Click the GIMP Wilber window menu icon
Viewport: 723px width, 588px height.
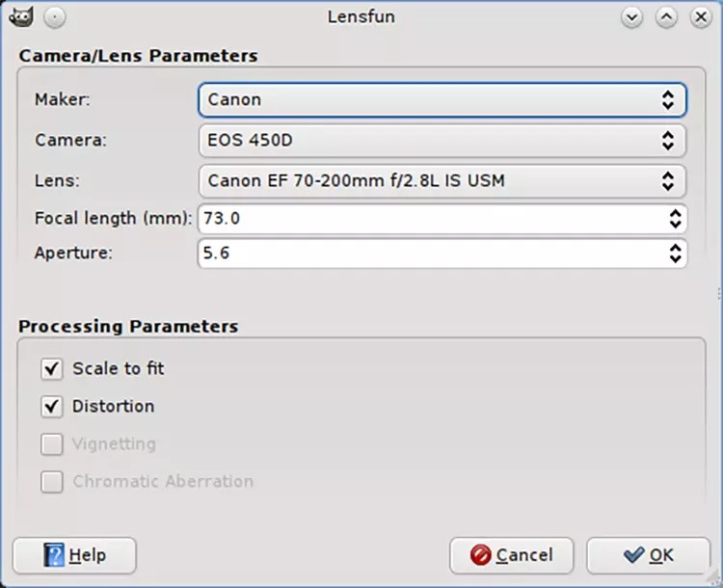23,16
